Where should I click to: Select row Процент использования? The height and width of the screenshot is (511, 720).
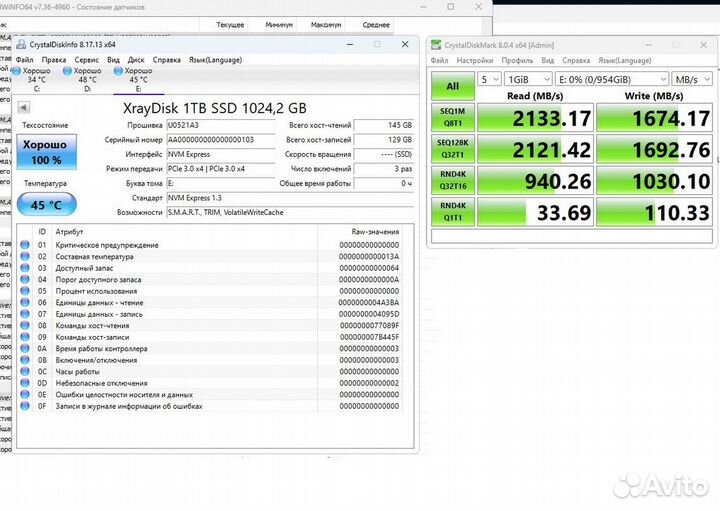click(x=210, y=291)
